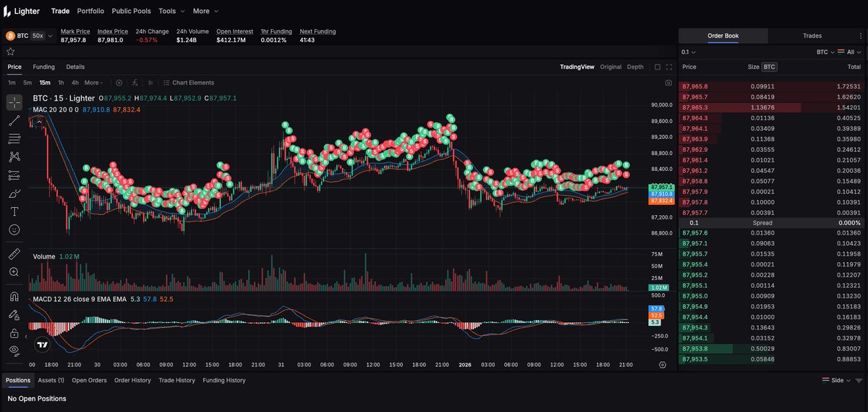The height and width of the screenshot is (412, 868).
Task: Open the Fibonacci retracement tool group
Action: (x=14, y=138)
